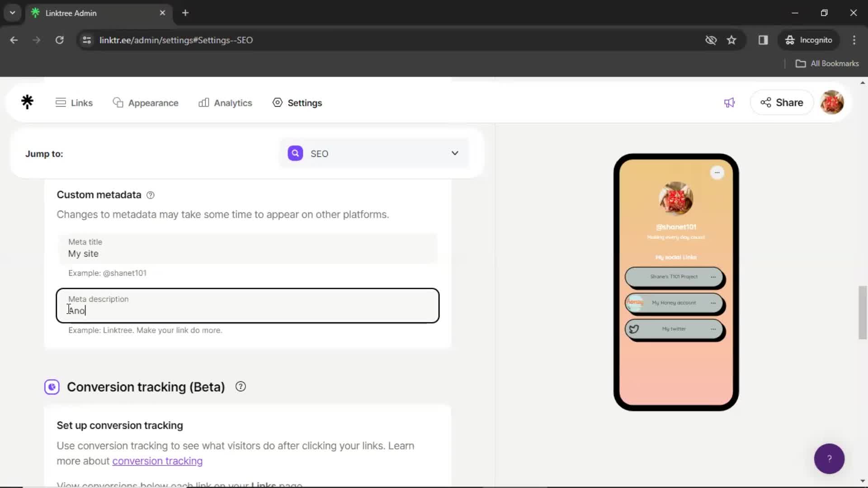The height and width of the screenshot is (488, 868).
Task: Open the Links tab
Action: [x=74, y=103]
